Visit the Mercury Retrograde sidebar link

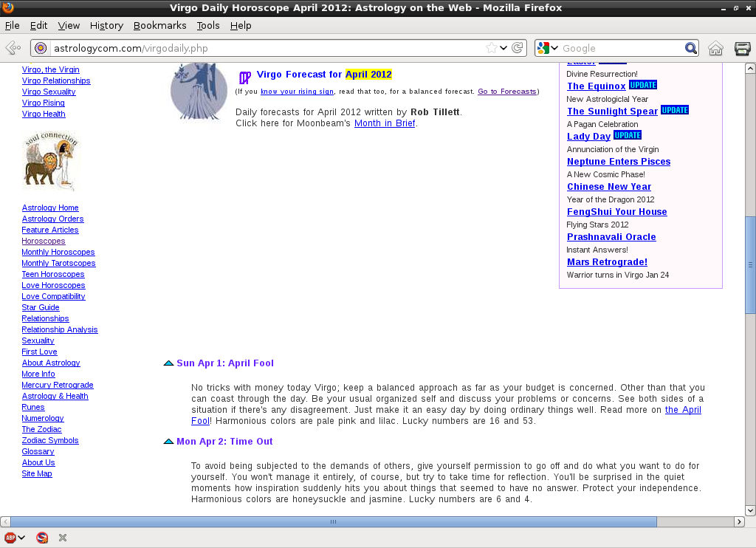(x=58, y=385)
